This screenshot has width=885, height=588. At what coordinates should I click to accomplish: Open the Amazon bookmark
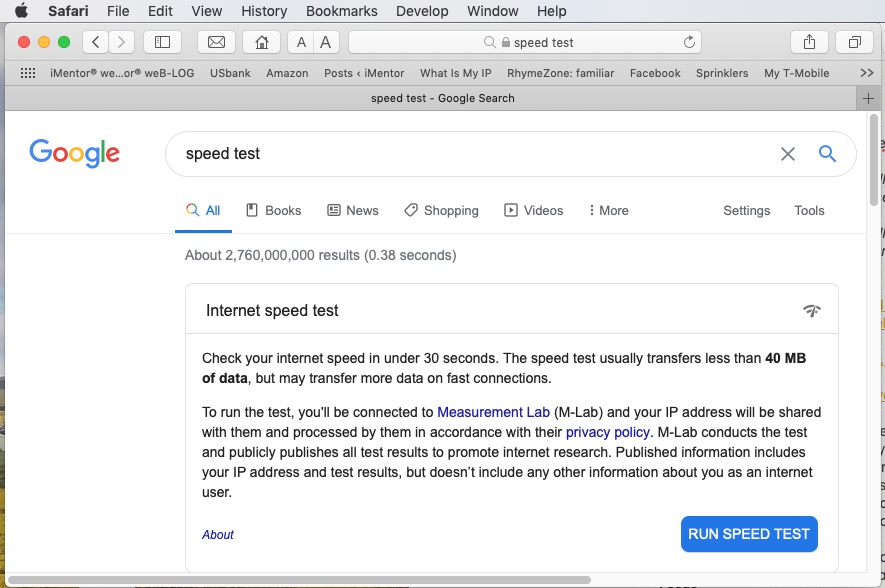coord(287,73)
